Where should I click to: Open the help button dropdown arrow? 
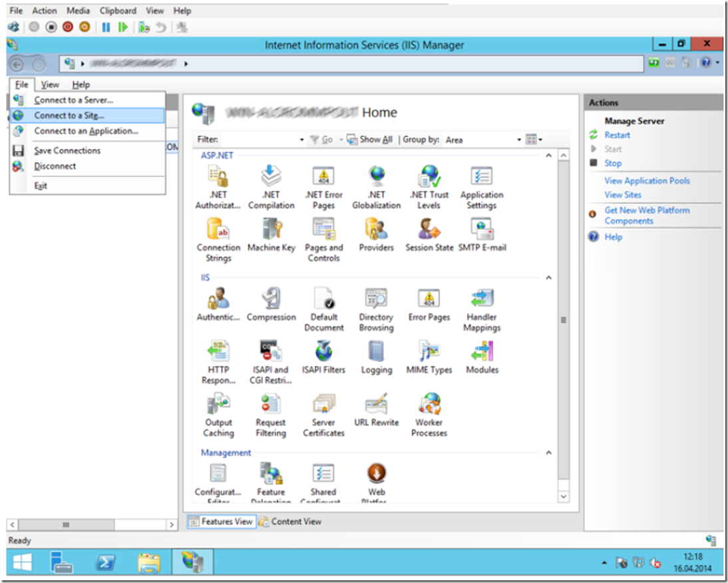pos(717,62)
